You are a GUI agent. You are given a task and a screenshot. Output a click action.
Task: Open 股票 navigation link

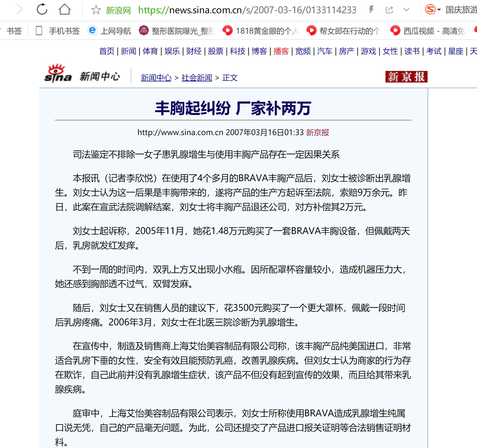point(216,51)
